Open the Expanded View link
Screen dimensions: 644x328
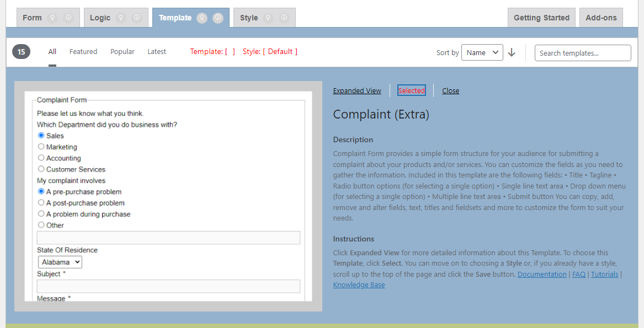click(x=357, y=91)
